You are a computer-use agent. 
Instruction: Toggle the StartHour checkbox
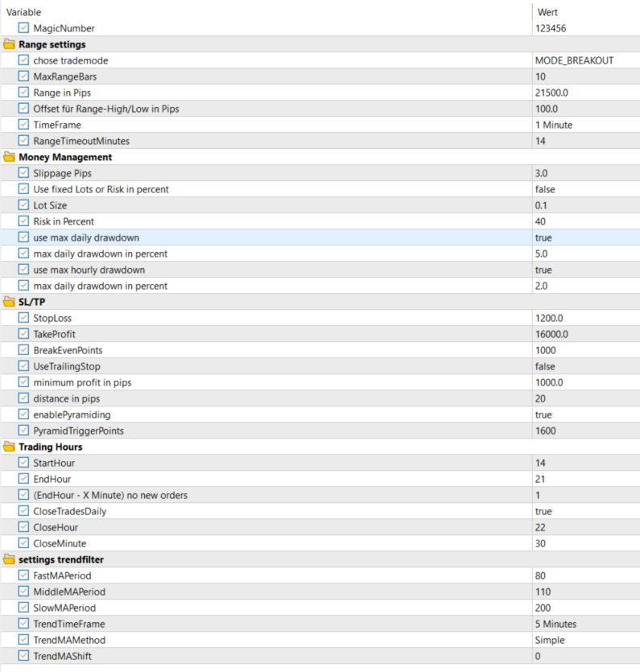23,463
